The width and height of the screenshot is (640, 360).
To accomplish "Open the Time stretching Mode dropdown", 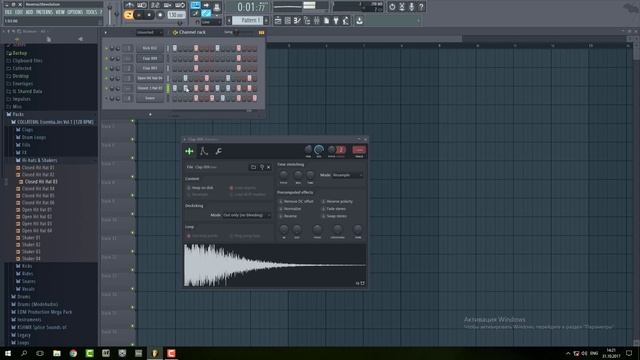I will point(347,175).
